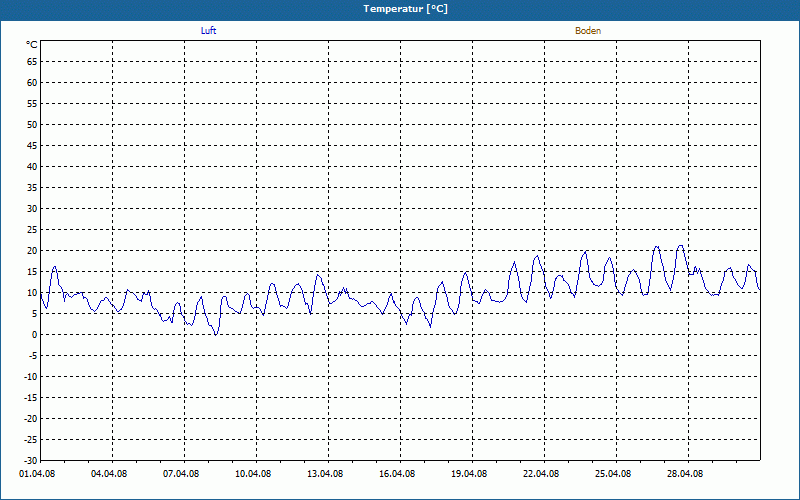Click the 28.04.08 date label
800x500 pixels.
(x=688, y=474)
